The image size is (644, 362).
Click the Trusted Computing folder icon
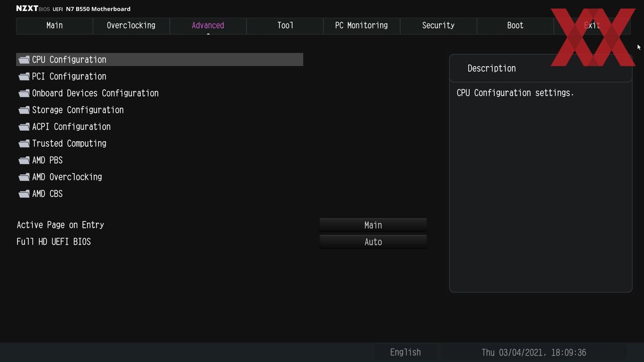coord(24,143)
